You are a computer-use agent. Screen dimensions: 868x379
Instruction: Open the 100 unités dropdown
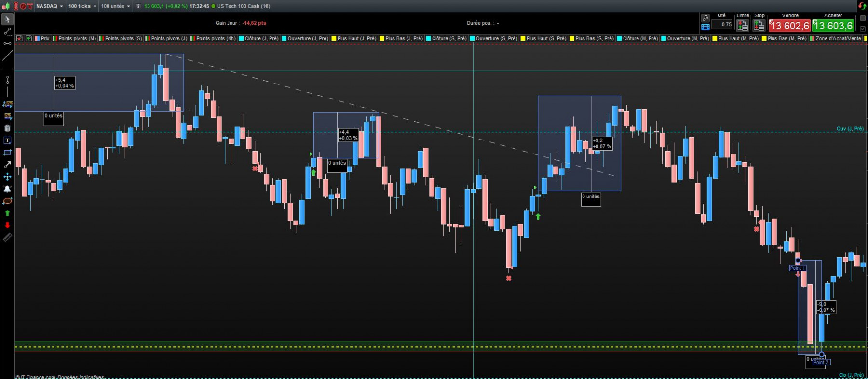[x=115, y=6]
